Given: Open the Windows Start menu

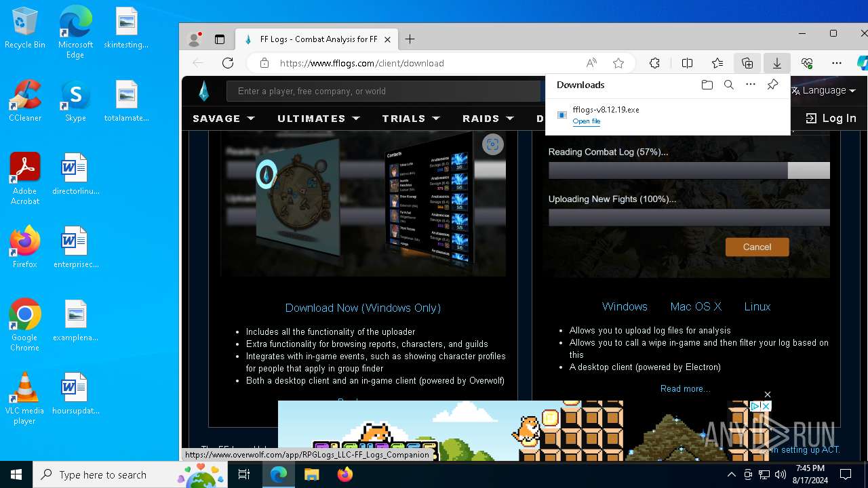Looking at the screenshot, I should pos(16,474).
